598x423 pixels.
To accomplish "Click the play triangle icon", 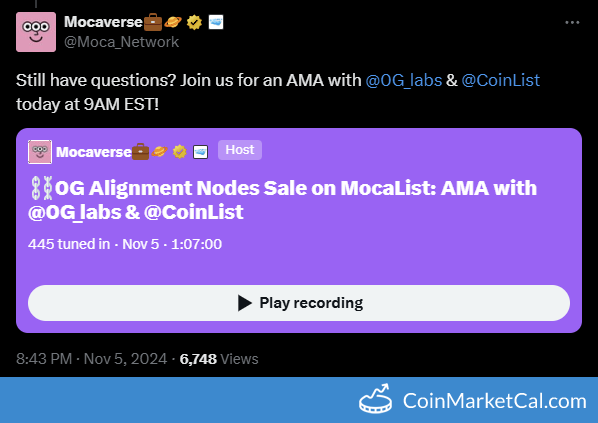I will 244,303.
